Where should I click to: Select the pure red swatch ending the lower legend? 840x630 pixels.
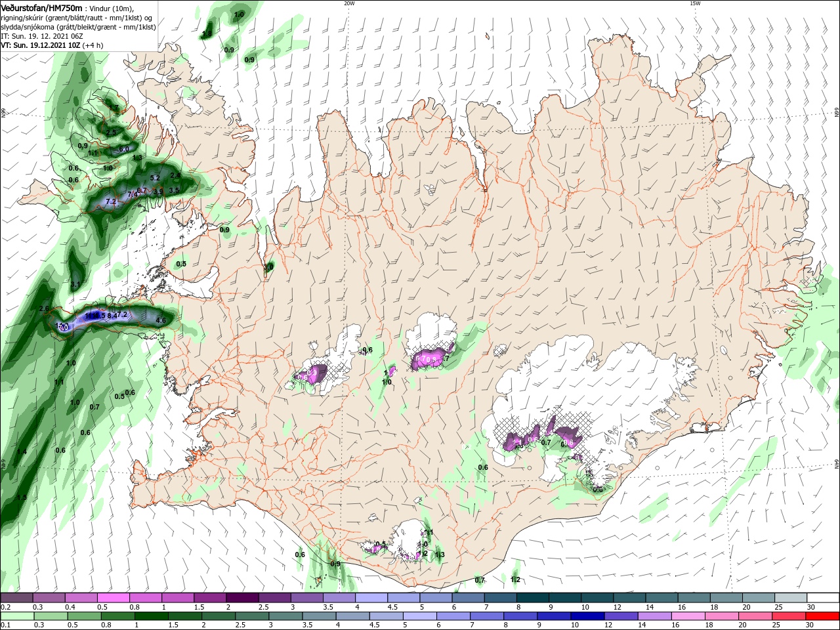(x=824, y=616)
